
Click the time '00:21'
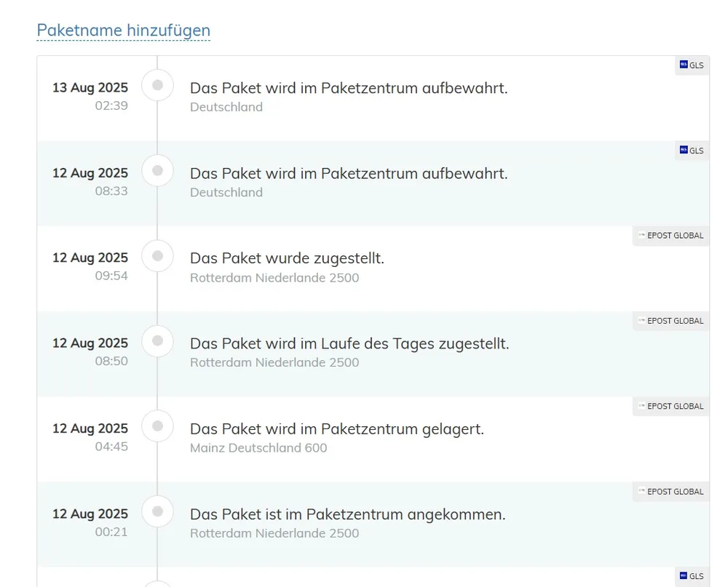111,532
